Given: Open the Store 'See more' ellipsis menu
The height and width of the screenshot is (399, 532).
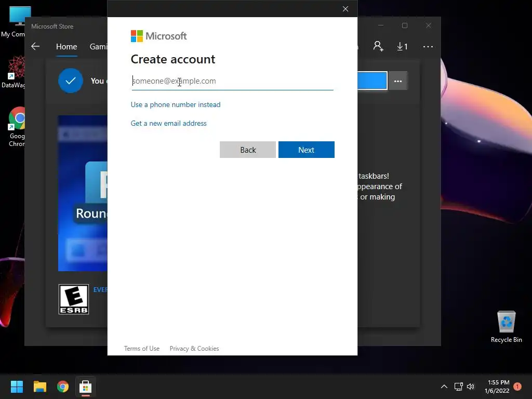Looking at the screenshot, I should pyautogui.click(x=428, y=46).
